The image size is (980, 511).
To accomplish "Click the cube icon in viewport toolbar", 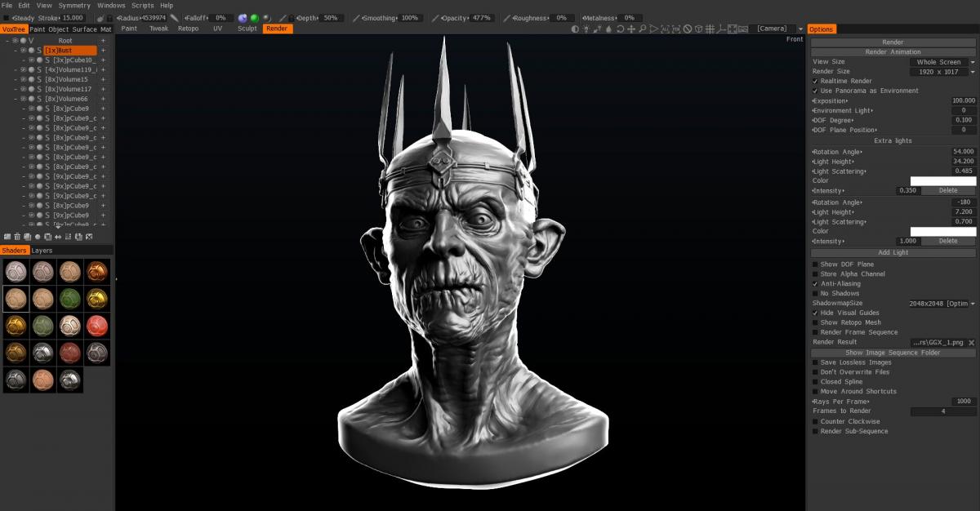I will (x=699, y=29).
